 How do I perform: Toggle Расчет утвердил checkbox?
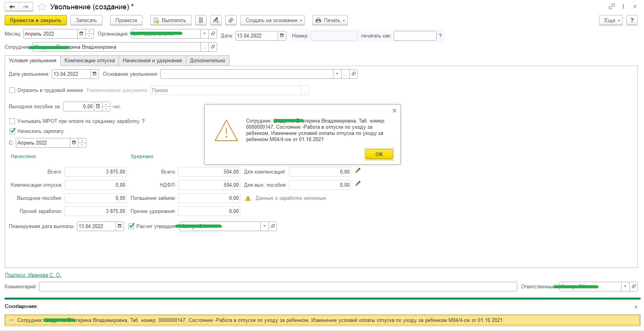click(x=131, y=226)
